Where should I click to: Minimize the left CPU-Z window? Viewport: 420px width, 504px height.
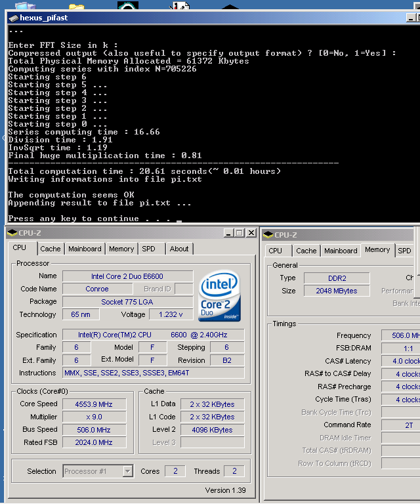228,233
